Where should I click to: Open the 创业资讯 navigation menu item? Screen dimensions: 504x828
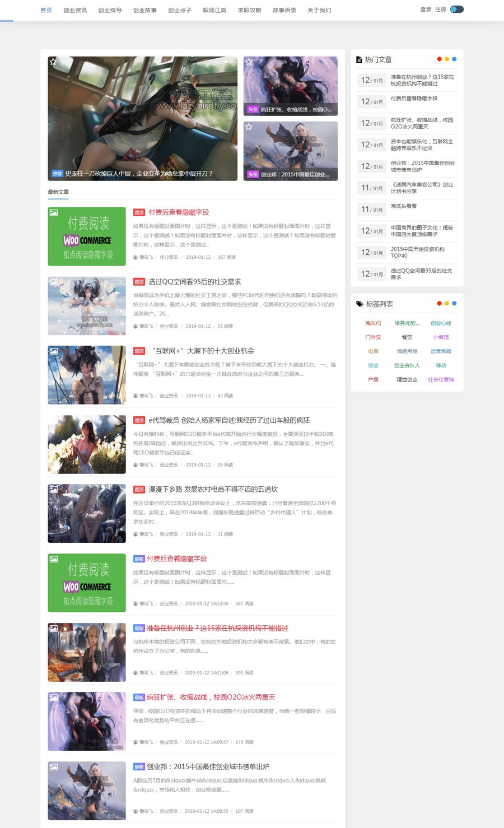pos(75,10)
